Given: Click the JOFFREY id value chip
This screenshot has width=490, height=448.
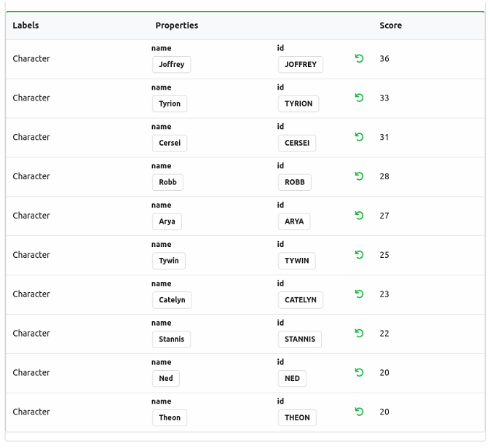Looking at the screenshot, I should 301,64.
